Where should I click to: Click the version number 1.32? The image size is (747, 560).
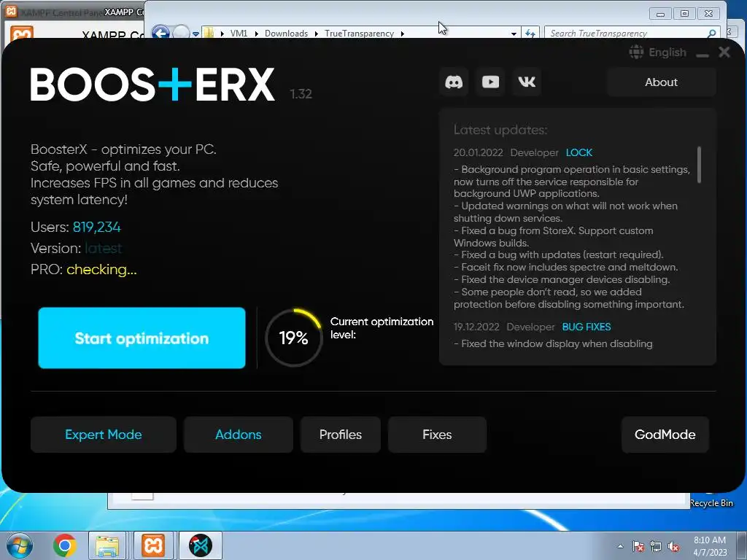pyautogui.click(x=301, y=94)
